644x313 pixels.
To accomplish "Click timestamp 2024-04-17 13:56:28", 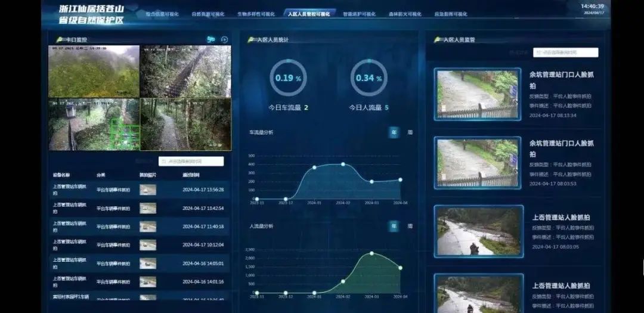I will (203, 190).
